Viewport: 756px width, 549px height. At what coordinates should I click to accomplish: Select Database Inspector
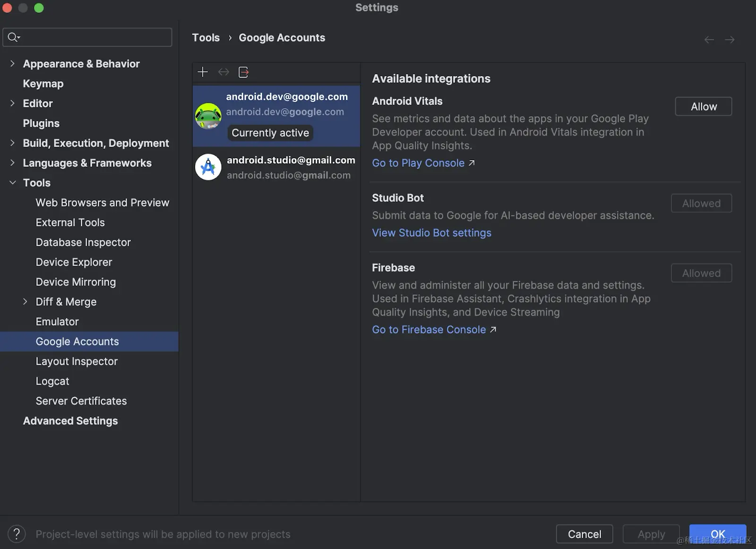click(x=83, y=242)
